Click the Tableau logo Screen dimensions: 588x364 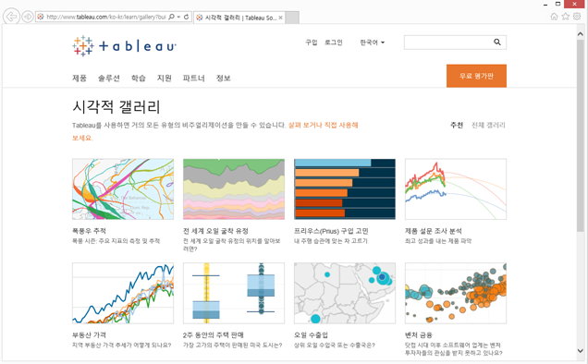tap(124, 46)
